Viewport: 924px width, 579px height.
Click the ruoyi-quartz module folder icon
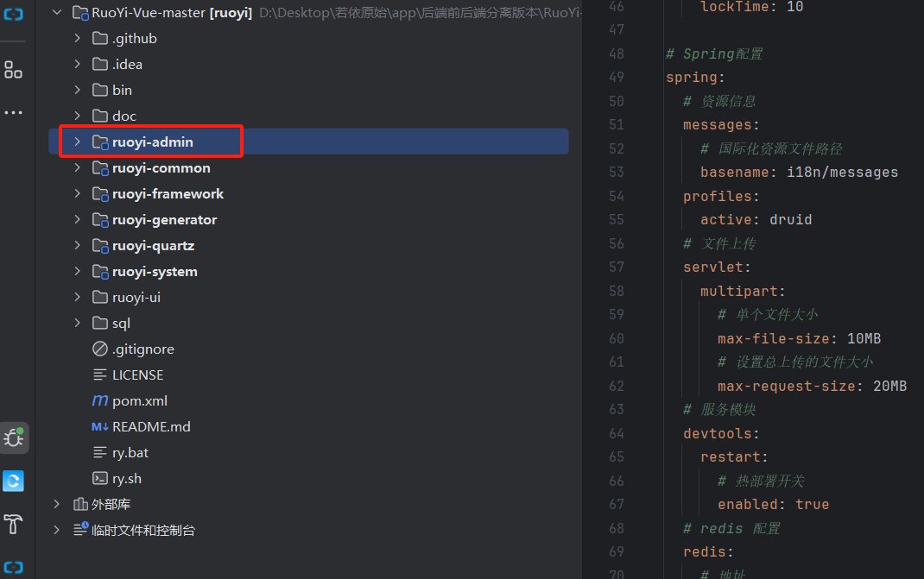[x=100, y=246]
